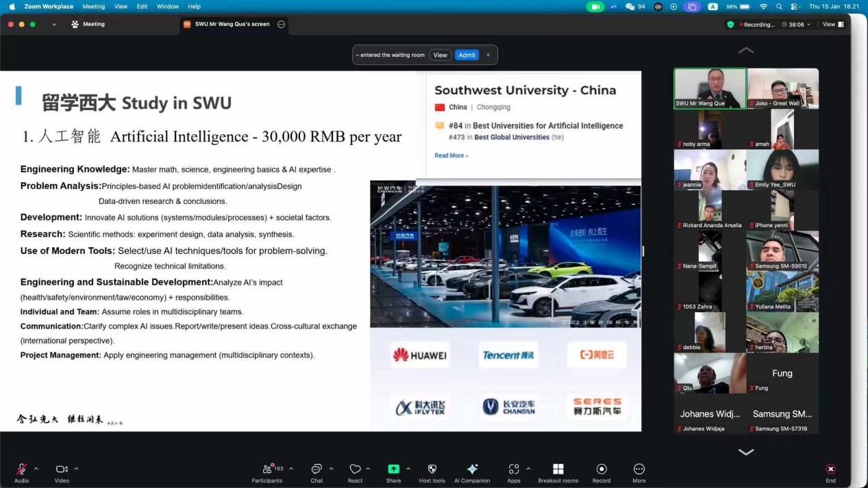
Task: Expand the Video options arrow
Action: [x=76, y=469]
